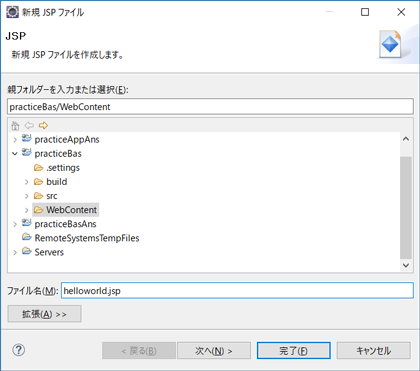Click the vertical scrollbar thumb in tree
This screenshot has width=420, height=371.
(x=406, y=207)
